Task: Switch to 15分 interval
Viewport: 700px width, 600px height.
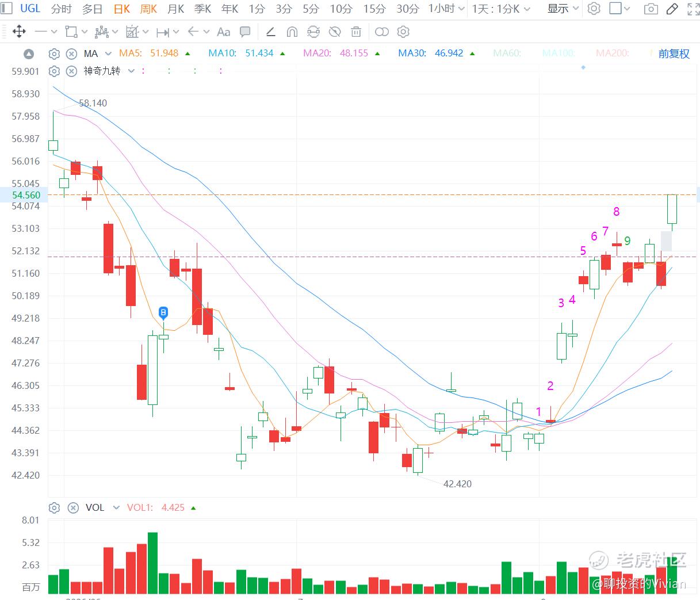Action: click(374, 9)
